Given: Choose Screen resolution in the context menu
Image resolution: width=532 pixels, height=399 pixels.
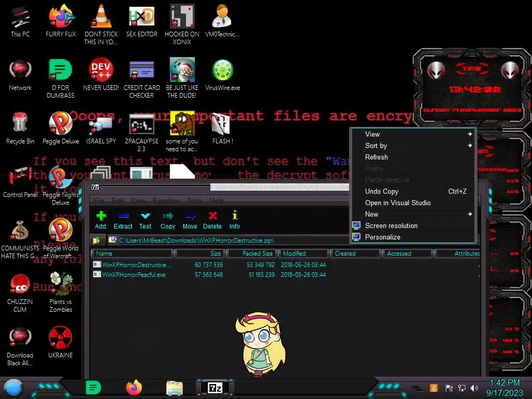Looking at the screenshot, I should click(413, 225).
